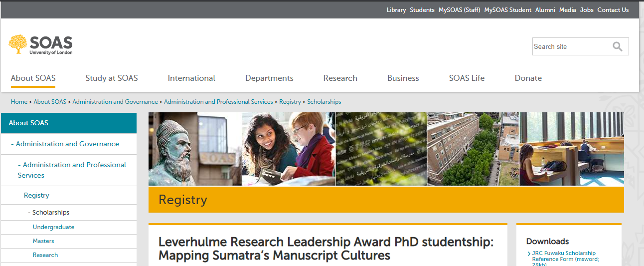Open About SOAS sidebar header
The image size is (644, 266).
point(69,123)
